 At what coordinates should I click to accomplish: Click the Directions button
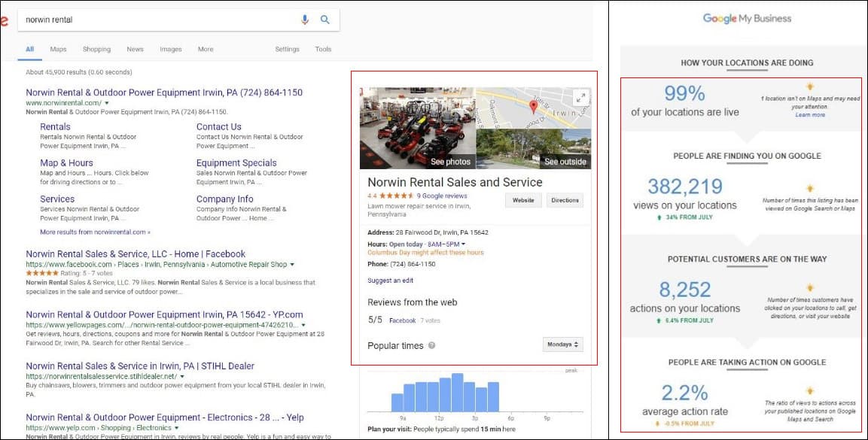(565, 200)
